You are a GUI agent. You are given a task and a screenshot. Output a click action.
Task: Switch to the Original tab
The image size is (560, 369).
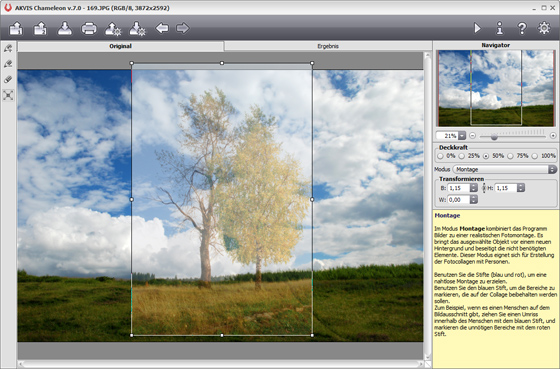click(121, 46)
